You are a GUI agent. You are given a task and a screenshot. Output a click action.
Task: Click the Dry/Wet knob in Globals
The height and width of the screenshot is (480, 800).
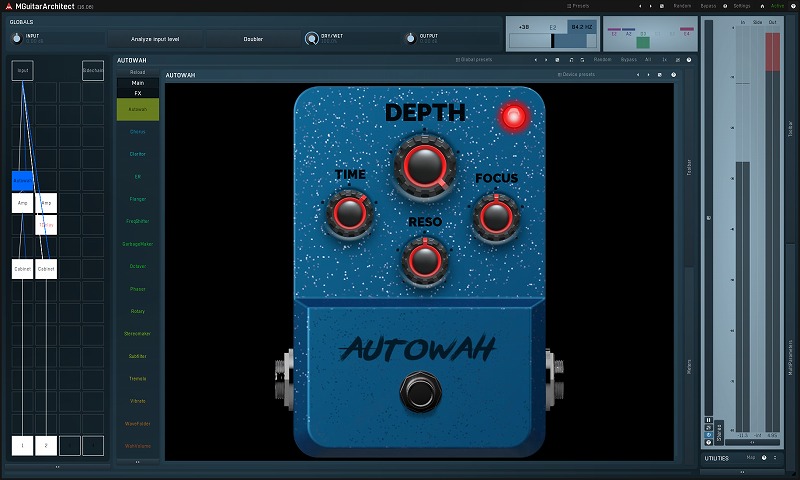pyautogui.click(x=312, y=38)
